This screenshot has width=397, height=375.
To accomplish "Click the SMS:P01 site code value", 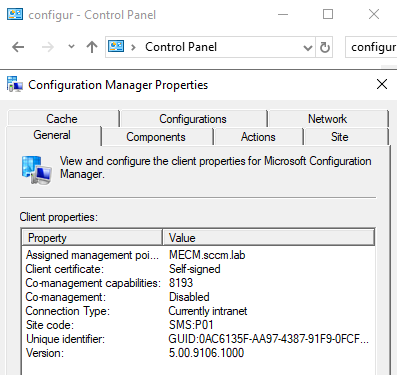I will tap(191, 325).
